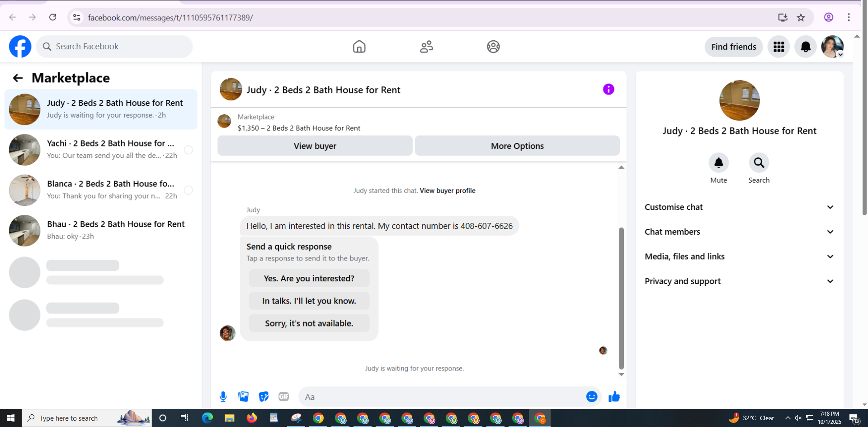Open the Home feed icon
The width and height of the screenshot is (868, 427).
pos(359,47)
